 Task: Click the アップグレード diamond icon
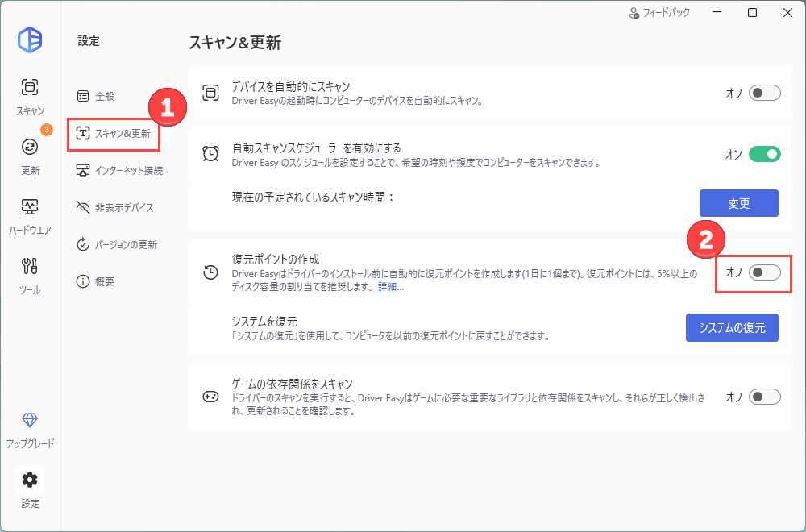point(30,420)
